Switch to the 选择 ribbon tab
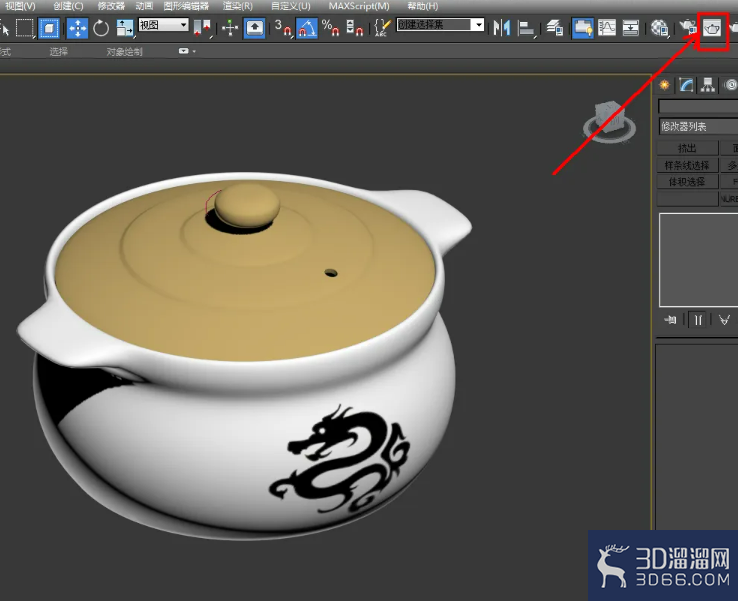Viewport: 738px width, 601px height. point(59,52)
